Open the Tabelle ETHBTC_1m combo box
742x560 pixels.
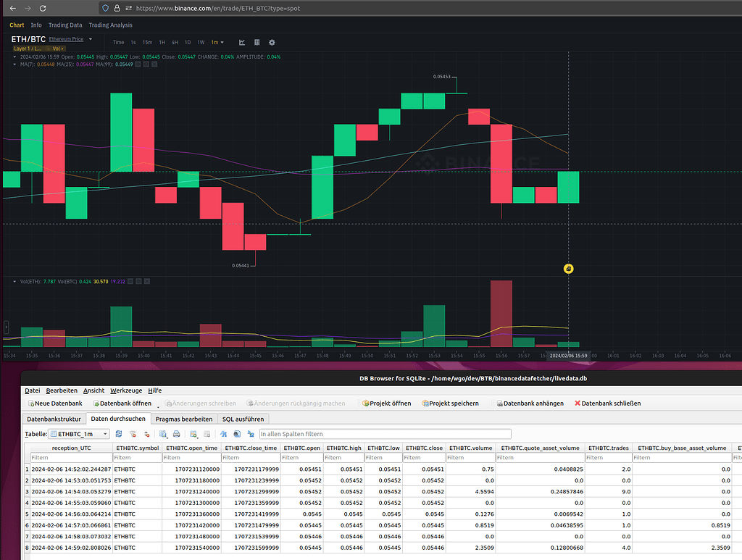(x=79, y=434)
